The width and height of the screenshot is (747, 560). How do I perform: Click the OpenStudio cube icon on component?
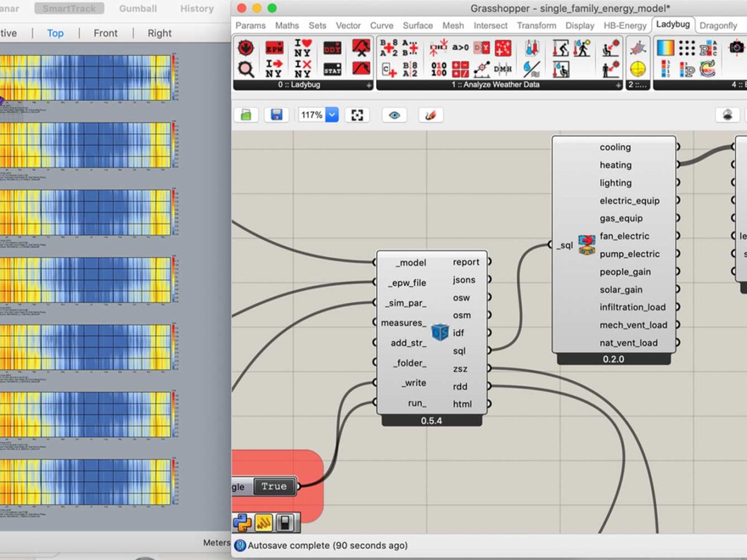click(x=440, y=333)
